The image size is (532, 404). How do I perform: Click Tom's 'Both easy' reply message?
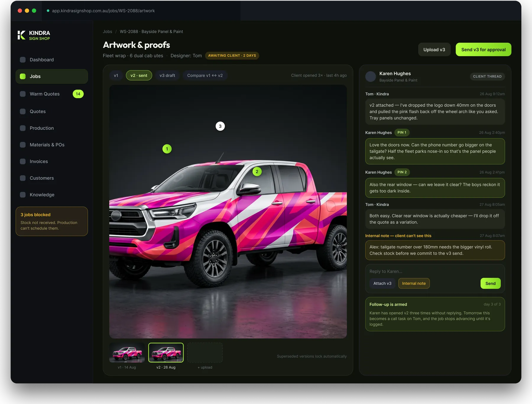point(435,219)
